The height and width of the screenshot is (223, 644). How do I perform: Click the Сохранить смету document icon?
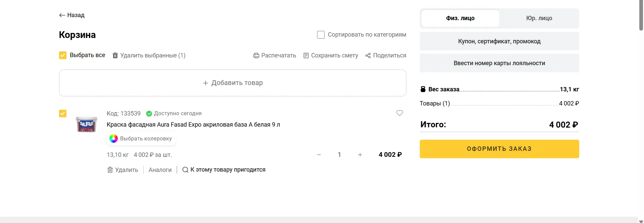coord(306,55)
